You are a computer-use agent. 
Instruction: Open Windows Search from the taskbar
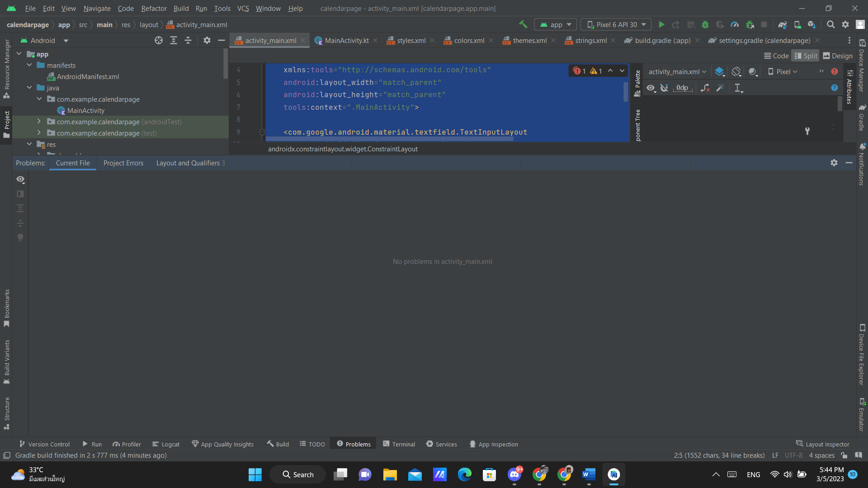(297, 474)
